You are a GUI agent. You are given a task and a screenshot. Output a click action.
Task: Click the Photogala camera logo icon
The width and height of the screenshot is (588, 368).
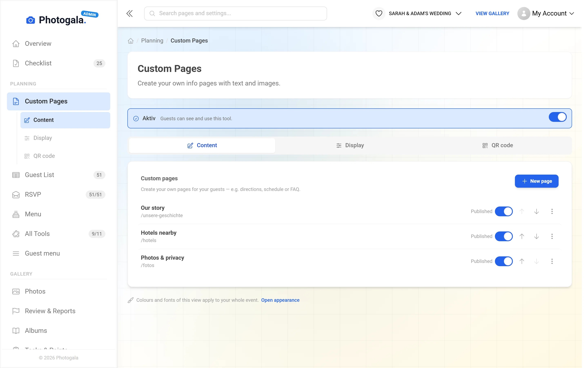[31, 20]
